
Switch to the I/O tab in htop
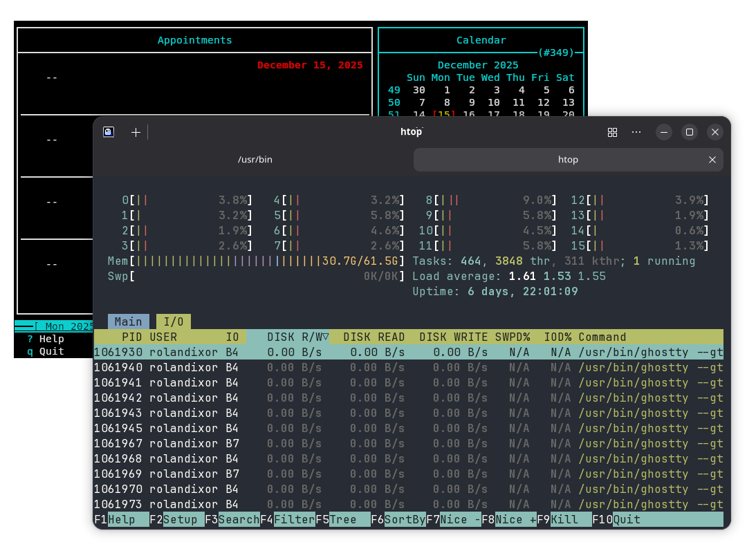pos(173,321)
